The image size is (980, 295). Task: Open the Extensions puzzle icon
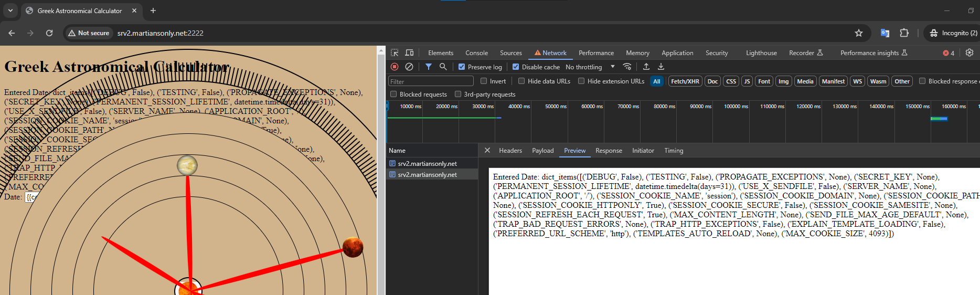point(904,33)
